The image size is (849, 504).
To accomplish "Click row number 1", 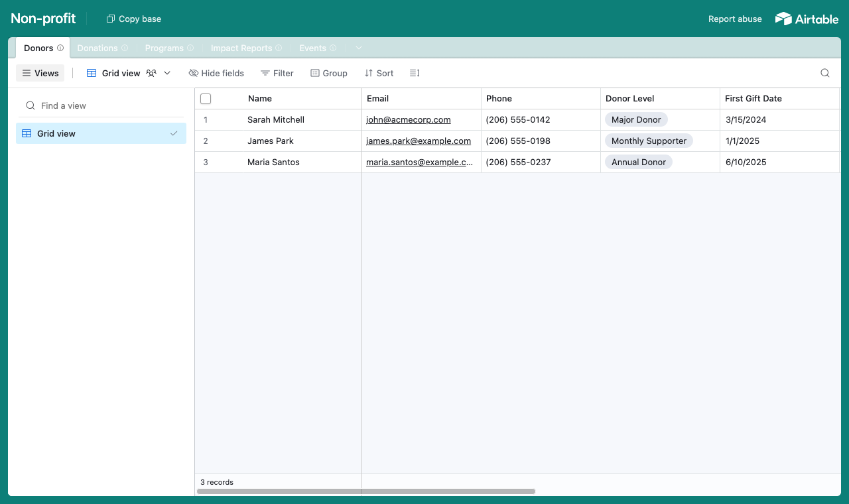I will coord(206,120).
